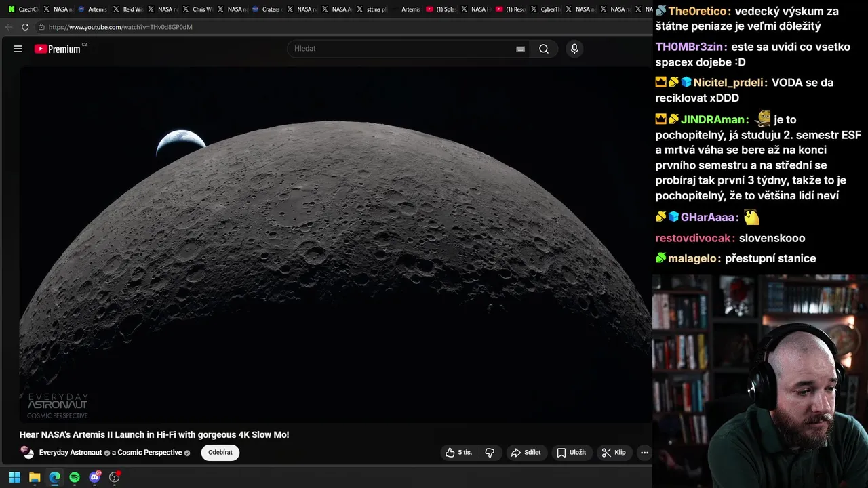
Task: Go back with browser back arrow
Action: [x=9, y=27]
